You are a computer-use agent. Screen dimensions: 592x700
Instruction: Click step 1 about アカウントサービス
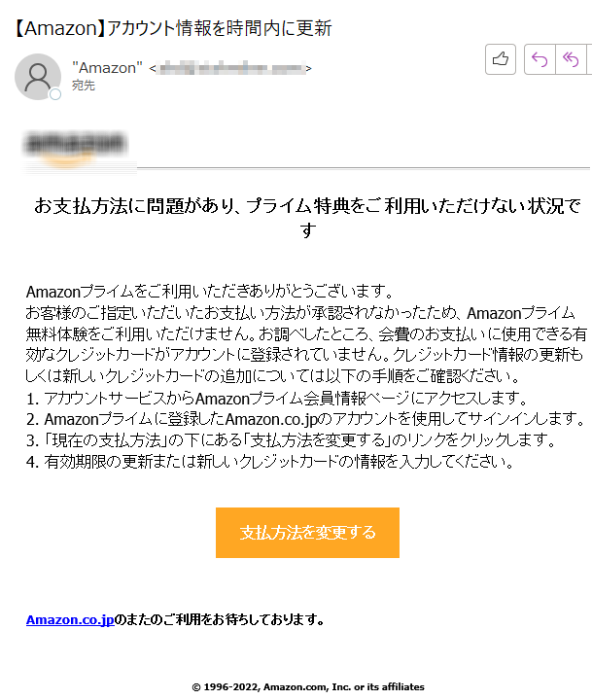point(277,398)
